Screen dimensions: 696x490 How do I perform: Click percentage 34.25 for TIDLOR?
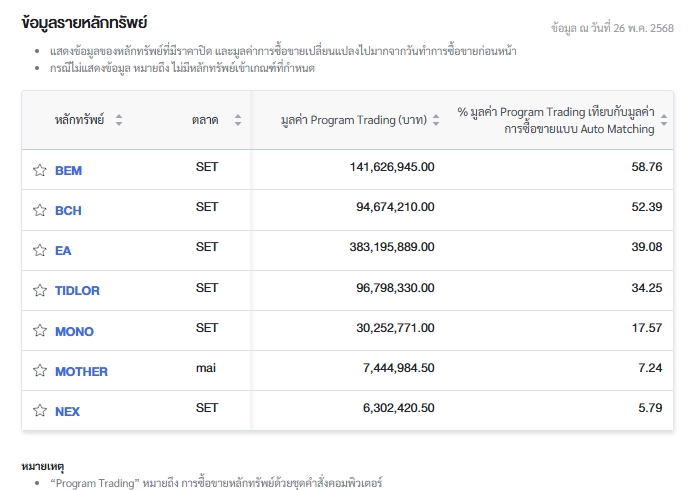tap(647, 288)
